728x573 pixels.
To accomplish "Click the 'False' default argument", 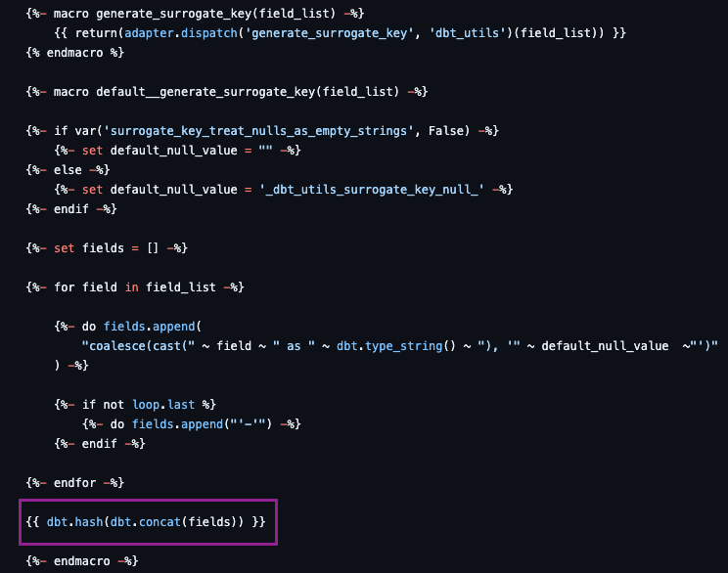I will [x=446, y=131].
